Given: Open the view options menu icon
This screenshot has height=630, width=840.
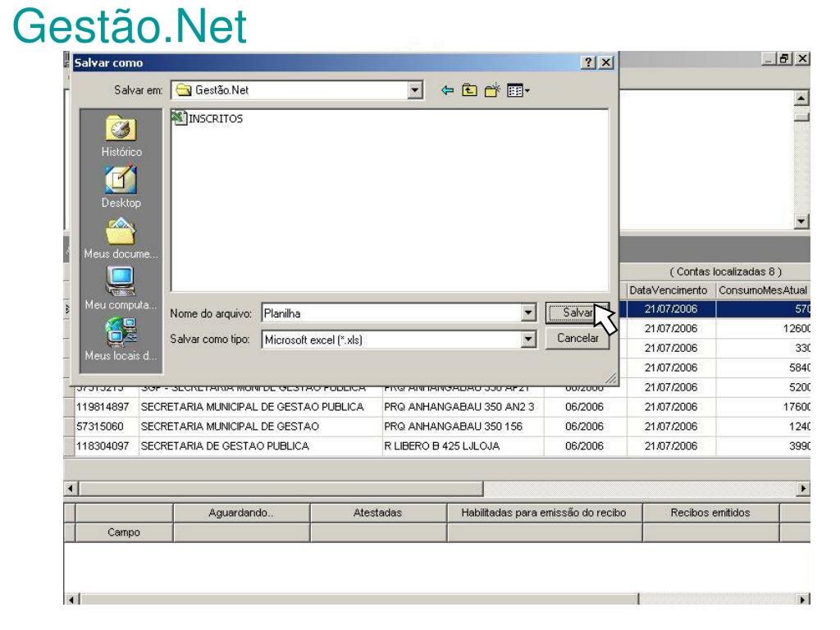Looking at the screenshot, I should coord(518,90).
